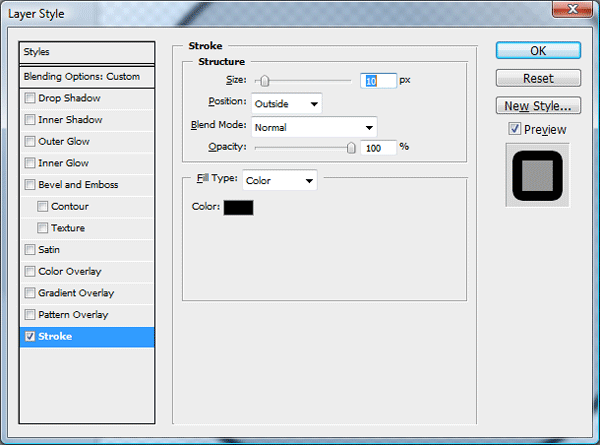600x445 pixels.
Task: Select the Styles entry at top
Action: 87,52
